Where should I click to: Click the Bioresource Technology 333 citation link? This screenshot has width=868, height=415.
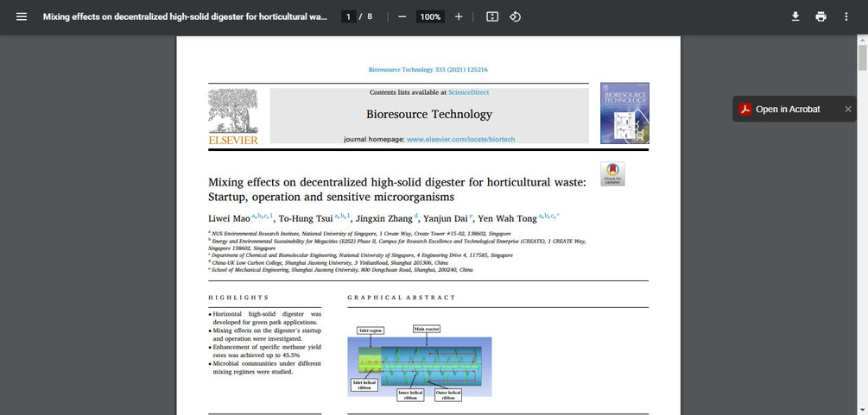click(428, 70)
